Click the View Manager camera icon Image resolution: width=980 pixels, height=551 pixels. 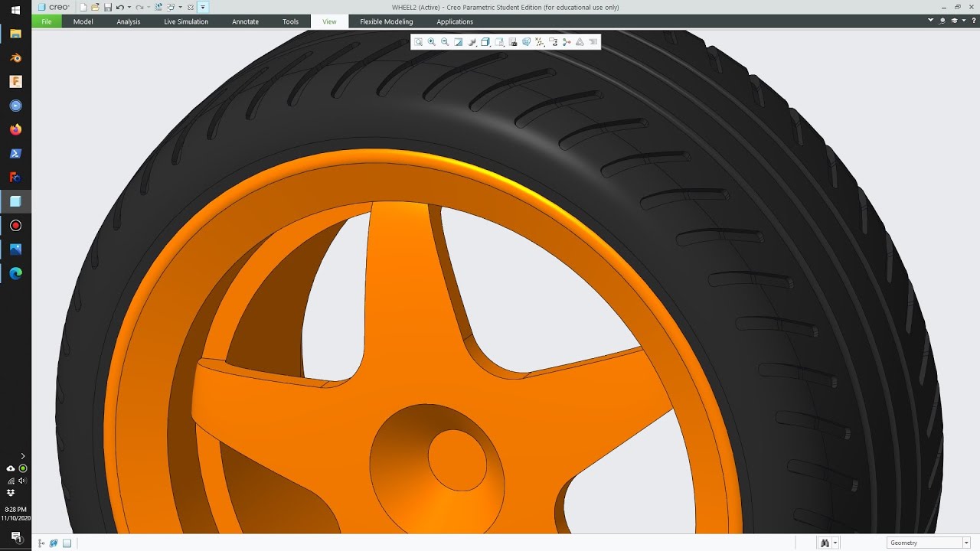coord(513,42)
